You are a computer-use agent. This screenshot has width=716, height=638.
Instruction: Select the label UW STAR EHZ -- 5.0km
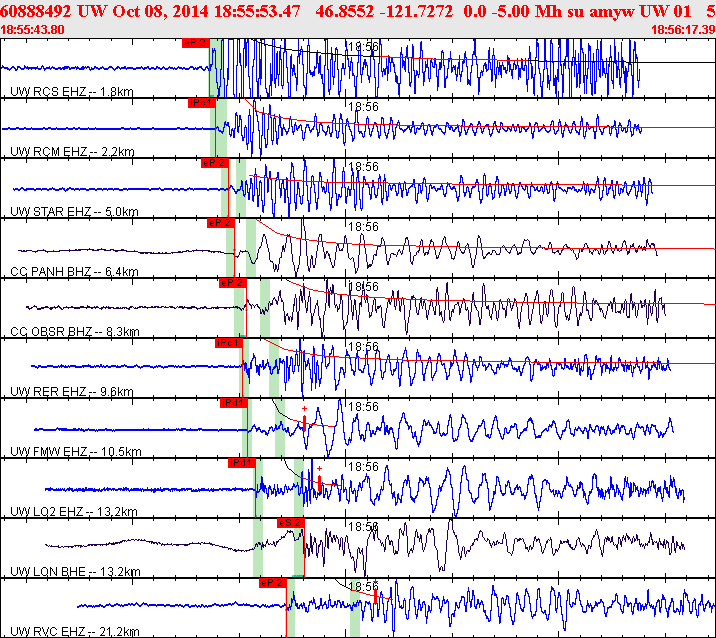(74, 211)
